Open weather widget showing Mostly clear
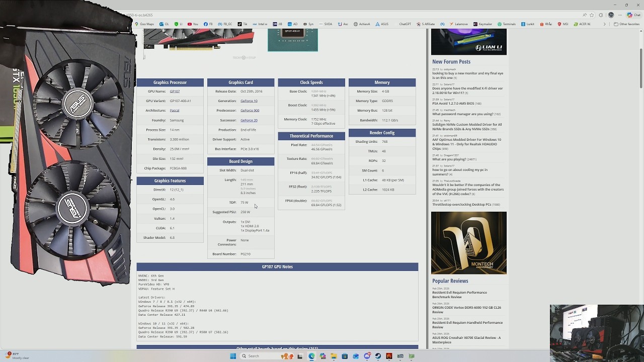Screen dimensions: 644x362 pyautogui.click(x=17, y=356)
